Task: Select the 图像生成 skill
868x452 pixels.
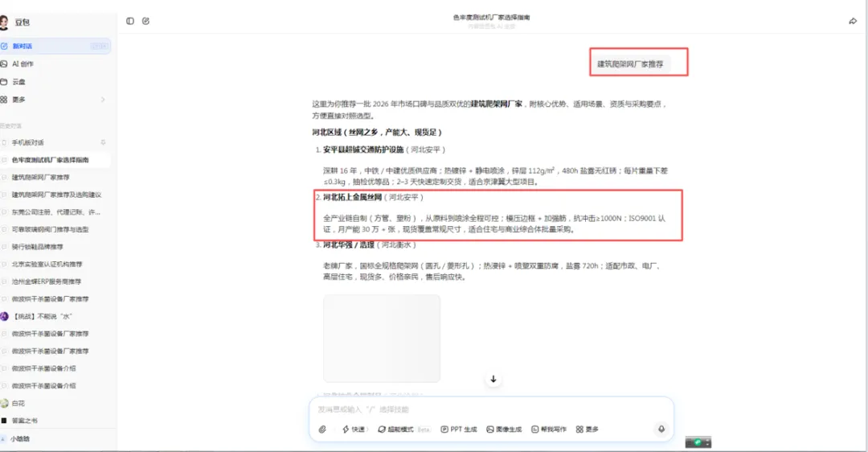Action: [x=504, y=429]
